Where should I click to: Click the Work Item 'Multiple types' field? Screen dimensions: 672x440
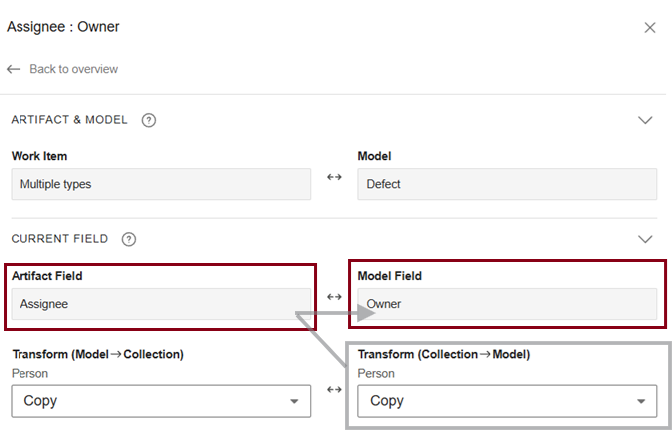(x=161, y=184)
